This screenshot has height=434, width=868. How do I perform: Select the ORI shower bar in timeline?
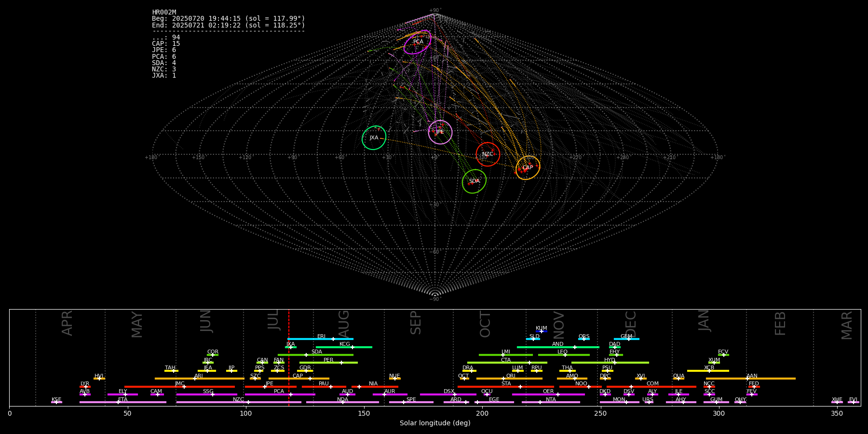pyautogui.click(x=509, y=379)
